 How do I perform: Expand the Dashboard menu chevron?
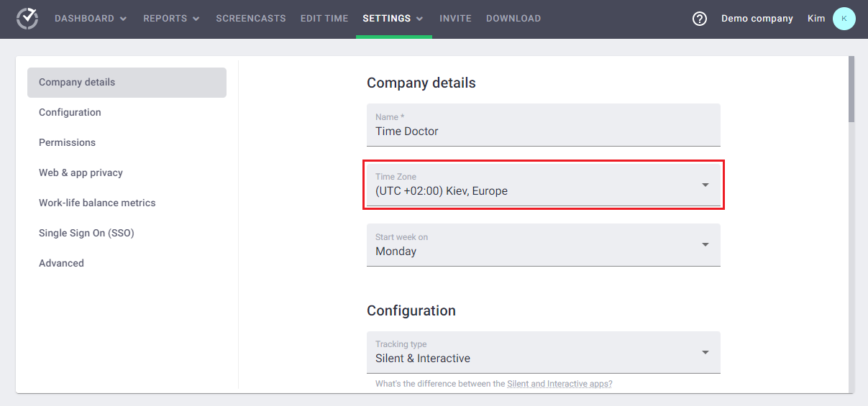point(123,19)
